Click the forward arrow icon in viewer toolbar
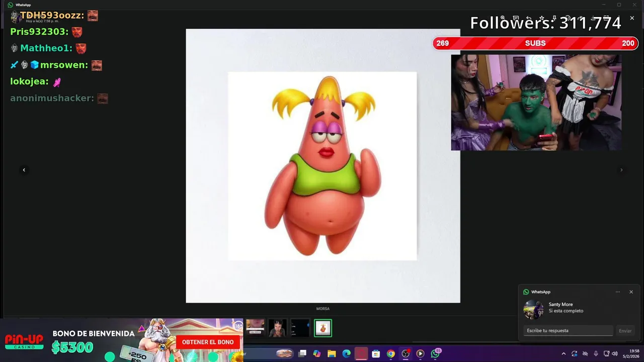The height and width of the screenshot is (362, 644). [x=581, y=18]
